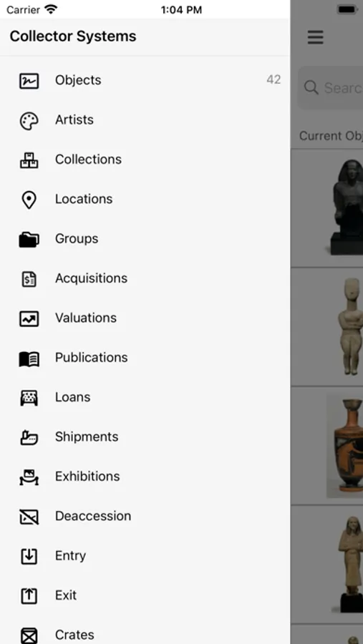Click the Objects count badge 42
This screenshot has width=363, height=644.
click(x=274, y=79)
